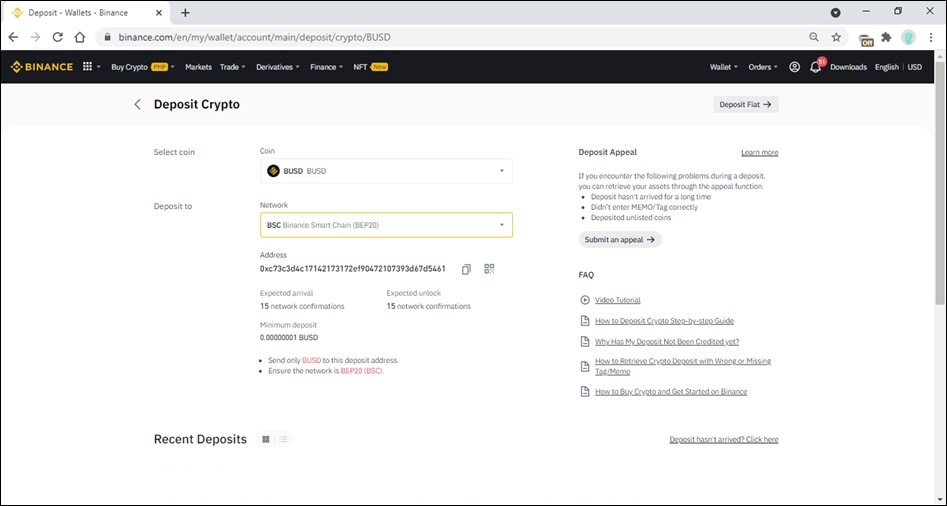This screenshot has height=506, width=947.
Task: Open the BUSD coin dropdown
Action: coord(386,171)
